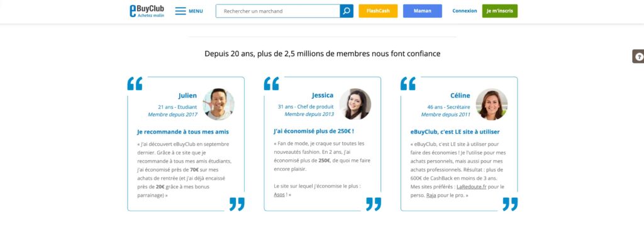
Task: Click Julien's profile photo
Action: click(x=218, y=104)
